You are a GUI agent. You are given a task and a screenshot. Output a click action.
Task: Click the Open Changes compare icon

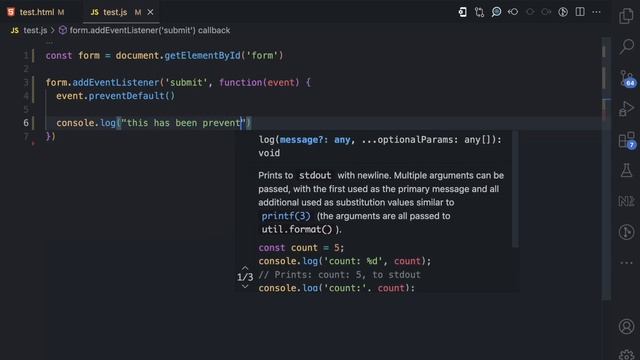point(479,12)
